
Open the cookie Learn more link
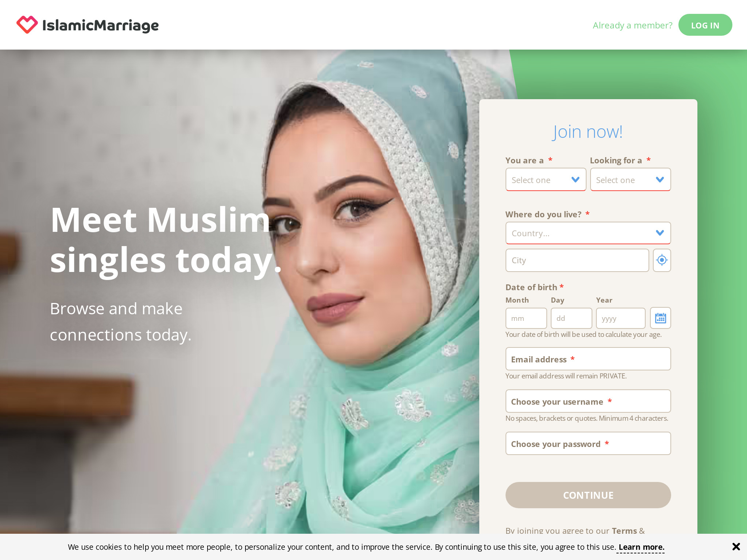642,547
